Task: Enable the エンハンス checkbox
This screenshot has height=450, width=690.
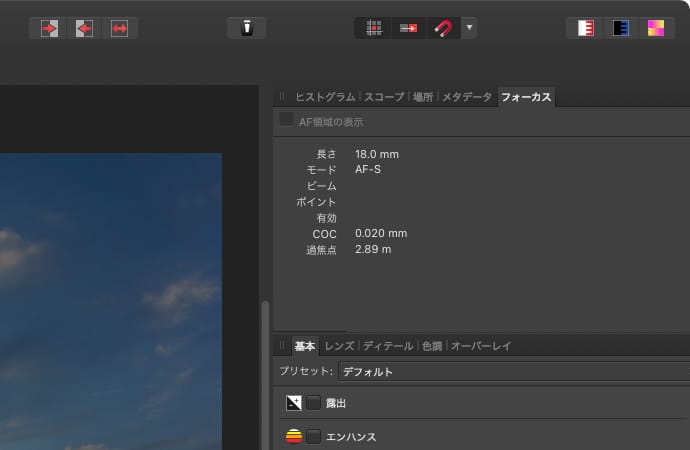Action: pyautogui.click(x=314, y=437)
